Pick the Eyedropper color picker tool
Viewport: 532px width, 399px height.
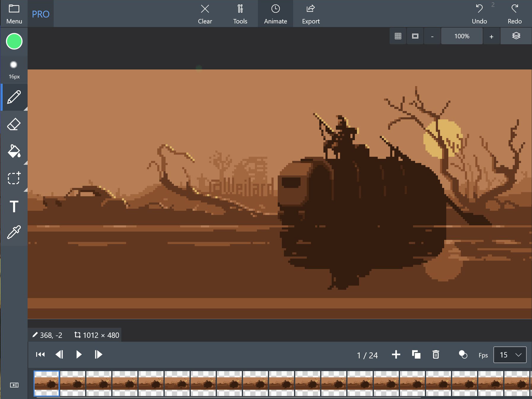[x=14, y=232]
